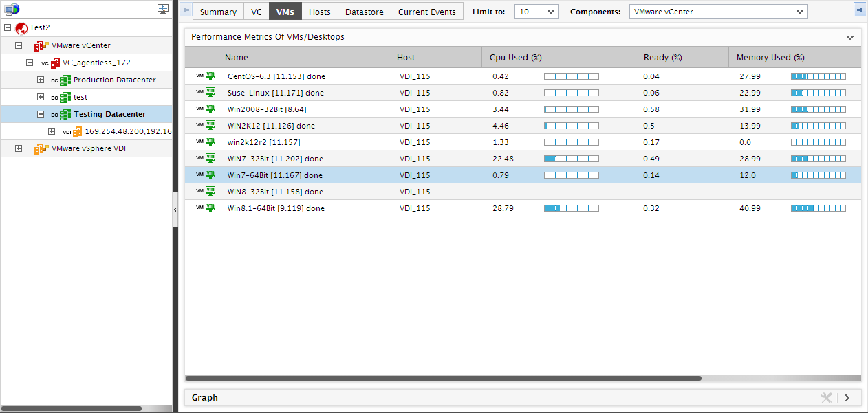Click the red globe icon beside Test2
Screen dimensions: 868x413
(21, 28)
